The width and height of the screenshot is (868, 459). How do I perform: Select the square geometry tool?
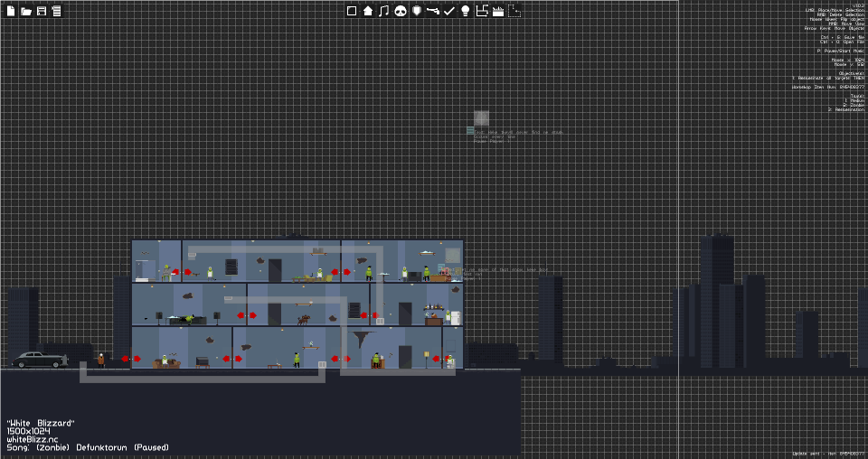(x=352, y=11)
